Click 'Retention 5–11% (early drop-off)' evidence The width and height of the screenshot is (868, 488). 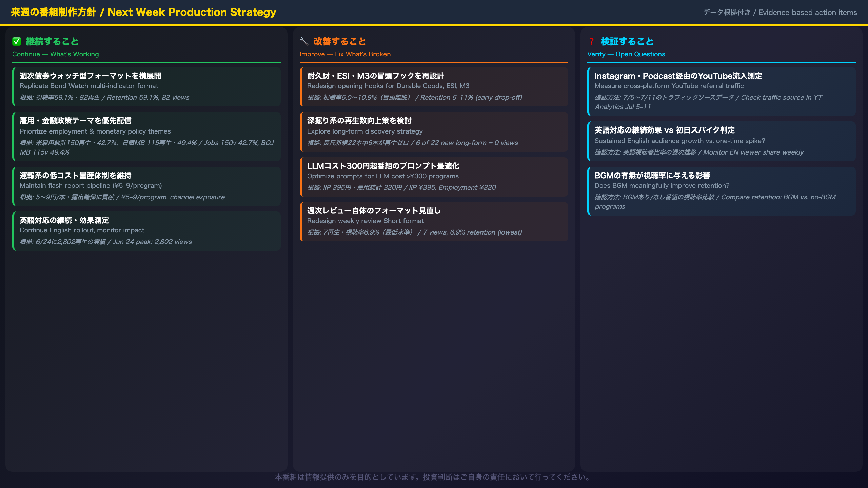click(x=415, y=98)
